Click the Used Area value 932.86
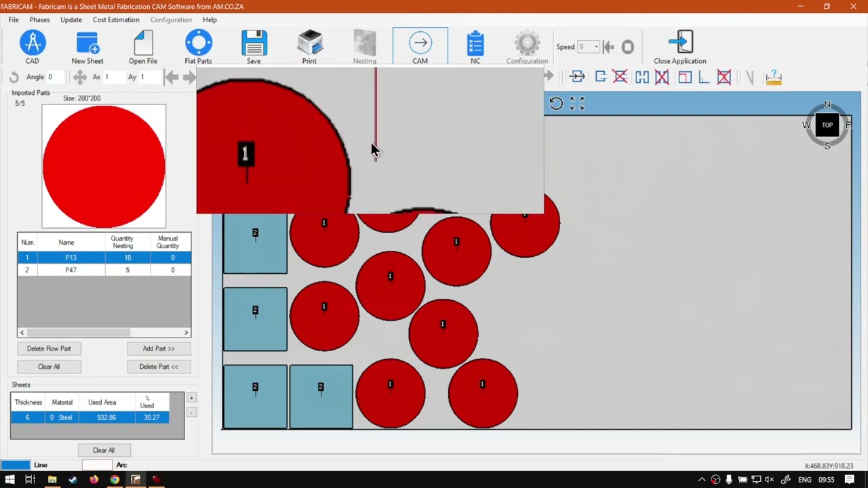This screenshot has height=488, width=868. point(106,418)
